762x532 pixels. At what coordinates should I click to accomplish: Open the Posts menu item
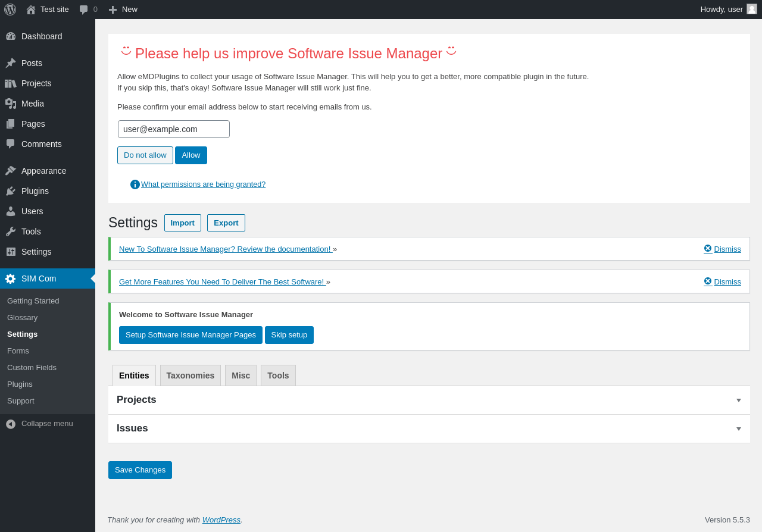coord(48,63)
